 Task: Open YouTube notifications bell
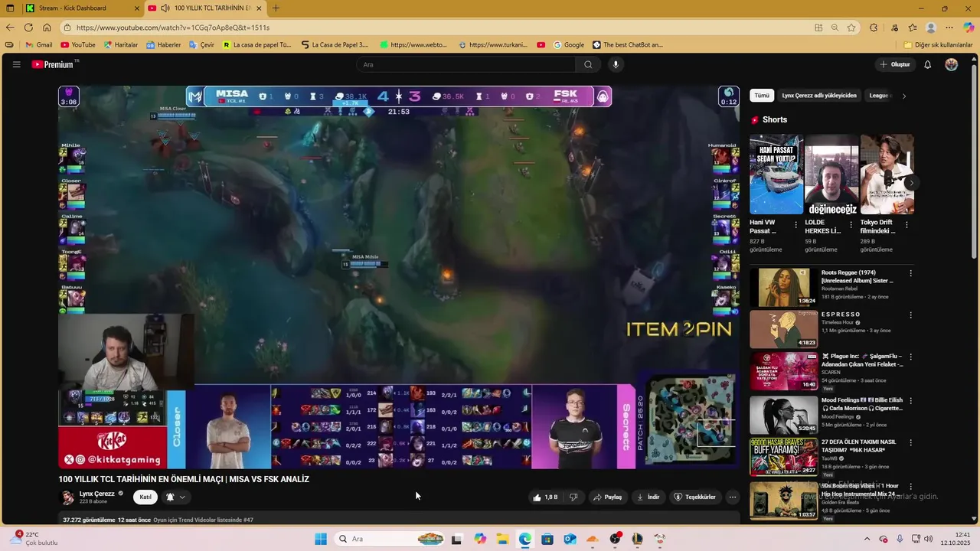click(927, 64)
